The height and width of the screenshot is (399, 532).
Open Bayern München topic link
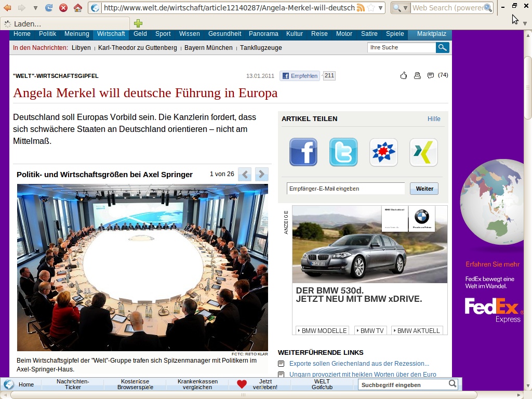click(x=208, y=48)
